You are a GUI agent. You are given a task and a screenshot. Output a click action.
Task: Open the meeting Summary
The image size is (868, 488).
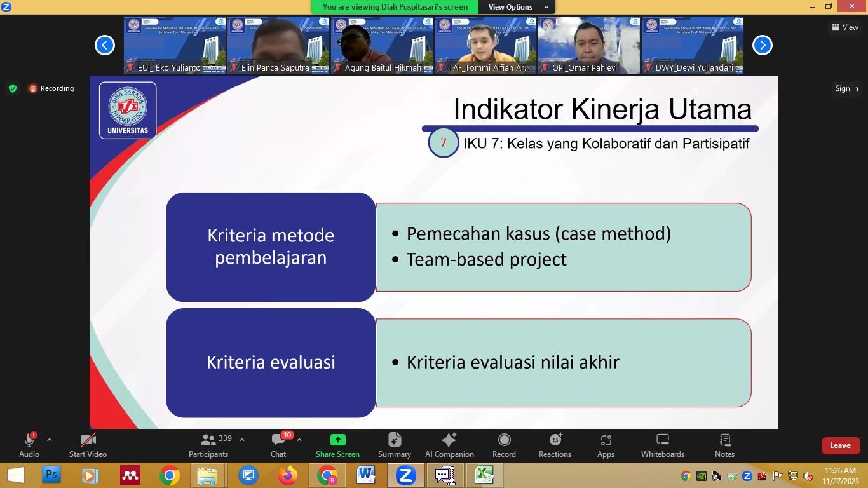(395, 445)
